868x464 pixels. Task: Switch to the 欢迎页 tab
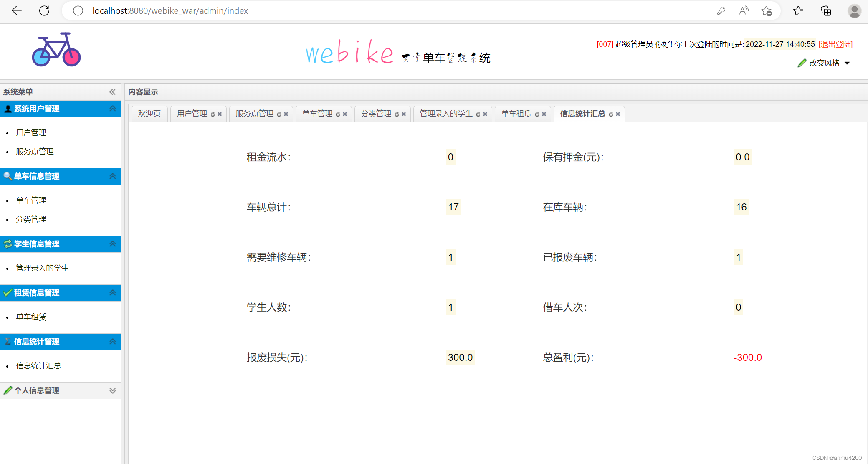point(149,114)
